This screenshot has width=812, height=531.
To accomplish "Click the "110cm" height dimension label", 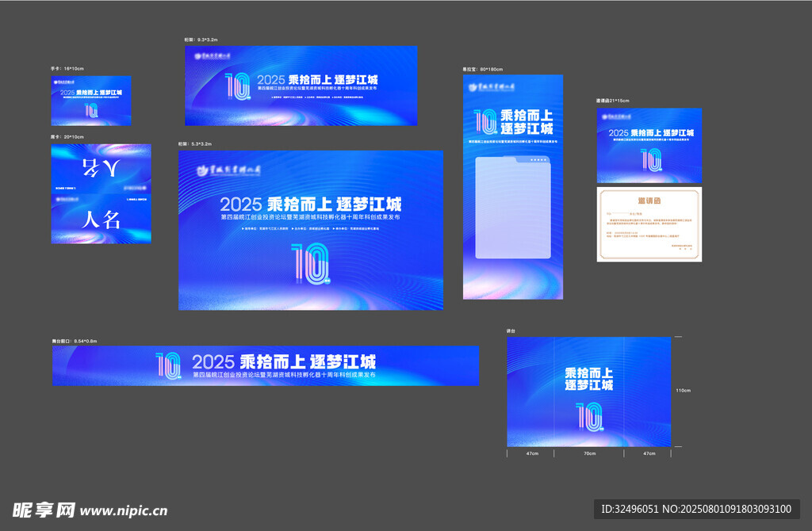I will click(x=683, y=390).
